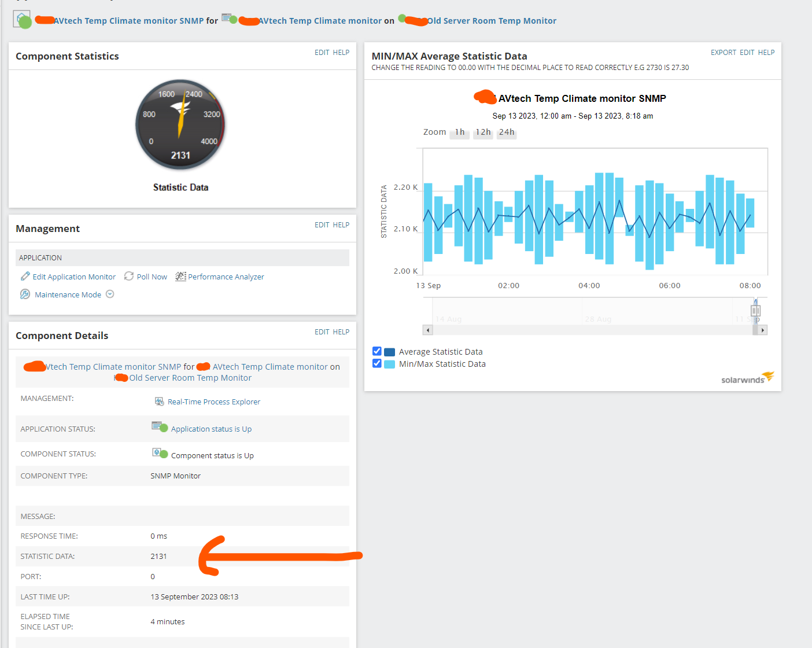Image resolution: width=812 pixels, height=648 pixels.
Task: Click the Real-Time Process Explorer icon
Action: point(159,401)
